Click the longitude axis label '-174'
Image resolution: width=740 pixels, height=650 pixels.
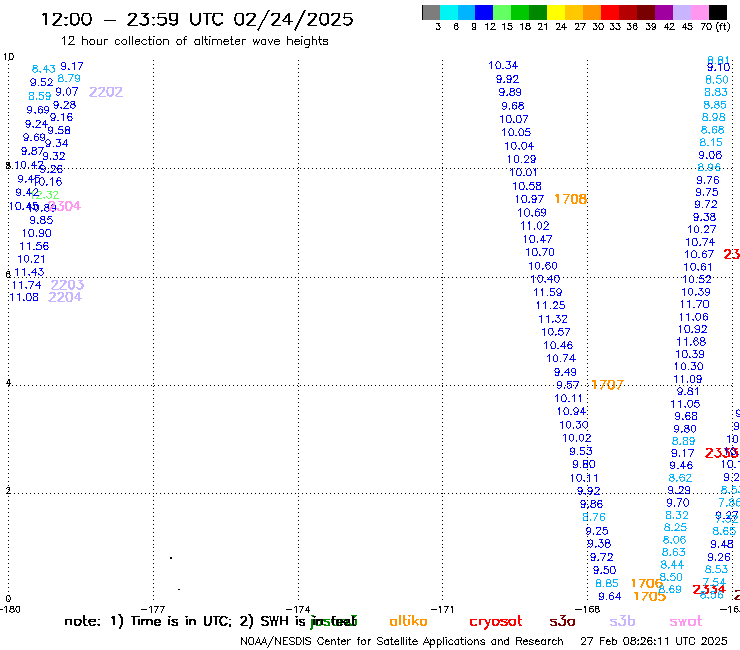click(298, 609)
